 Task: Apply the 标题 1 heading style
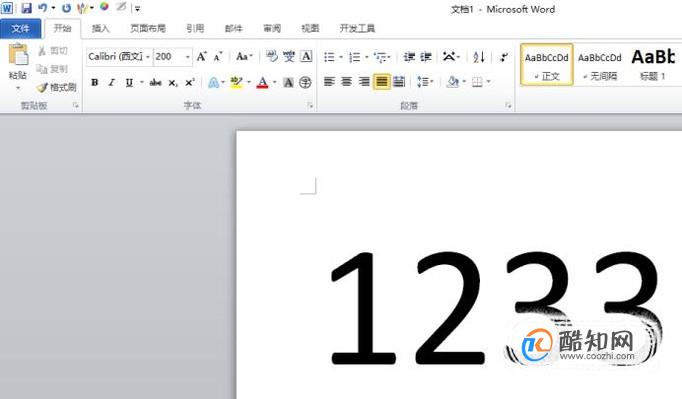[652, 64]
